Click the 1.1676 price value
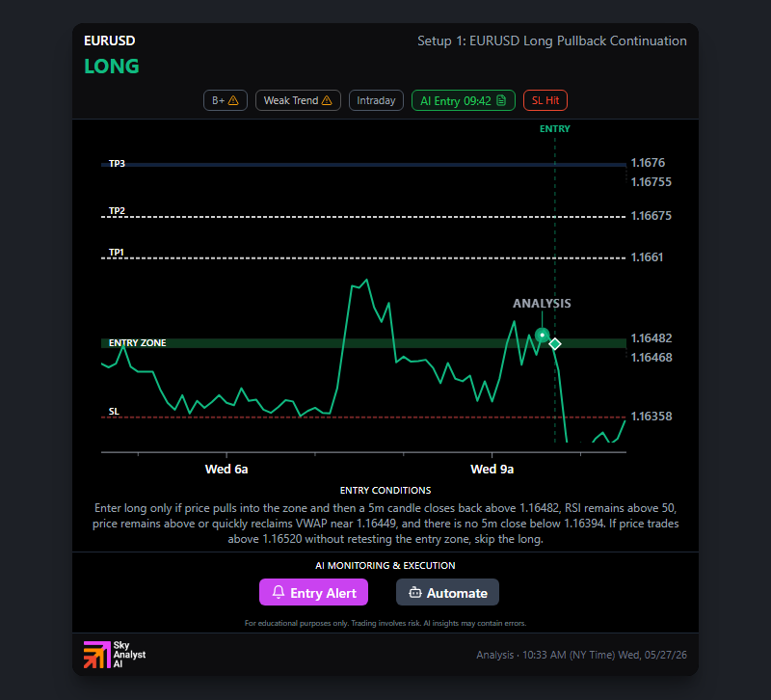Viewport: 771px width, 700px height. (x=648, y=163)
